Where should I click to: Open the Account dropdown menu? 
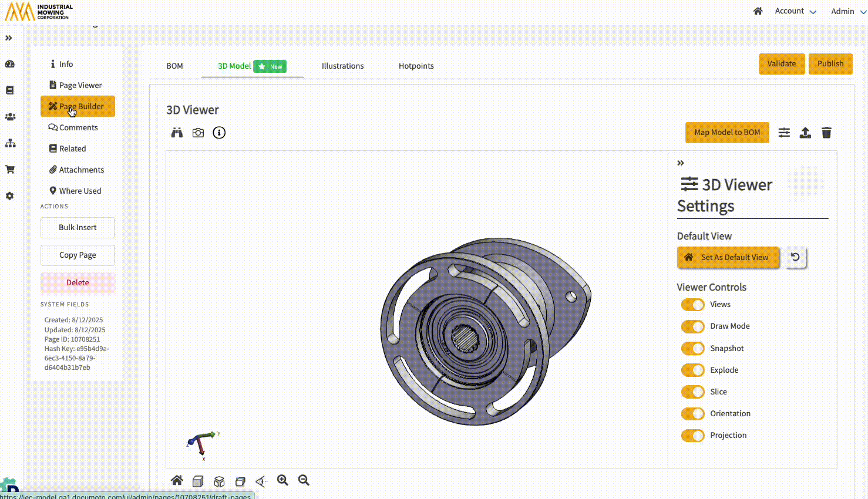[x=795, y=11]
